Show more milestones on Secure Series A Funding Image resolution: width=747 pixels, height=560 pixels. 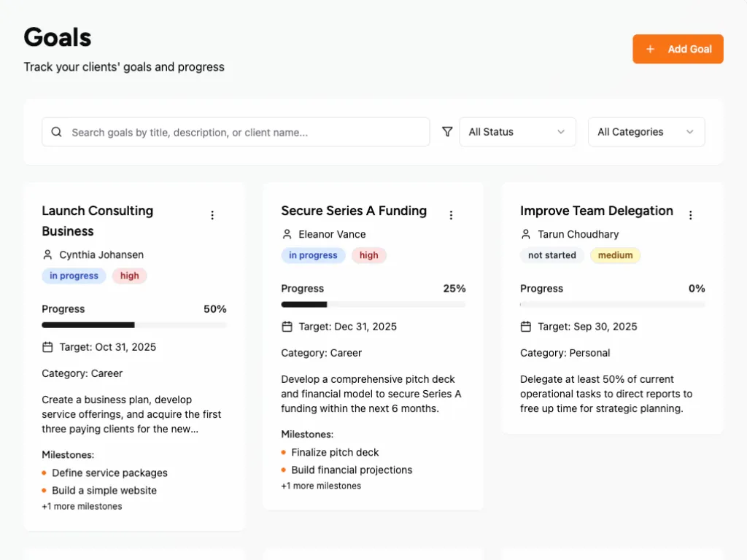(321, 486)
